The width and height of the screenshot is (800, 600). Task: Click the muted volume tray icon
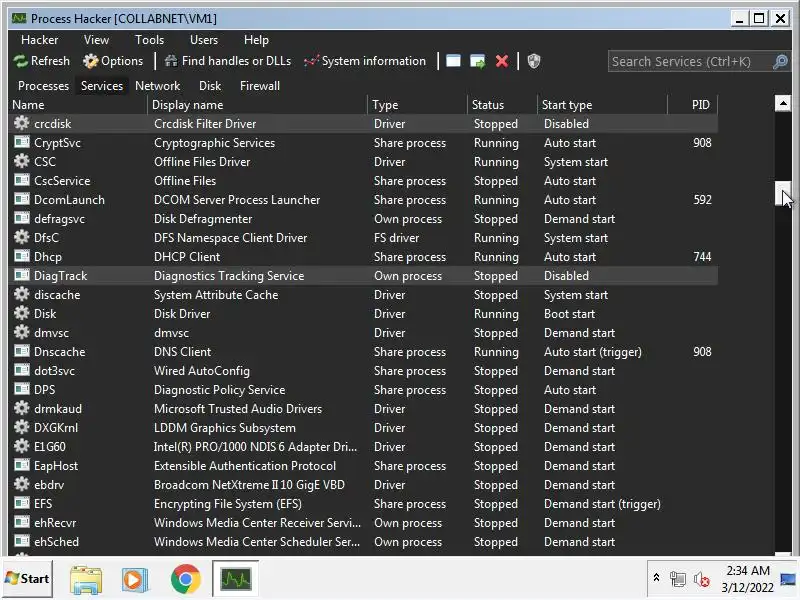[702, 580]
